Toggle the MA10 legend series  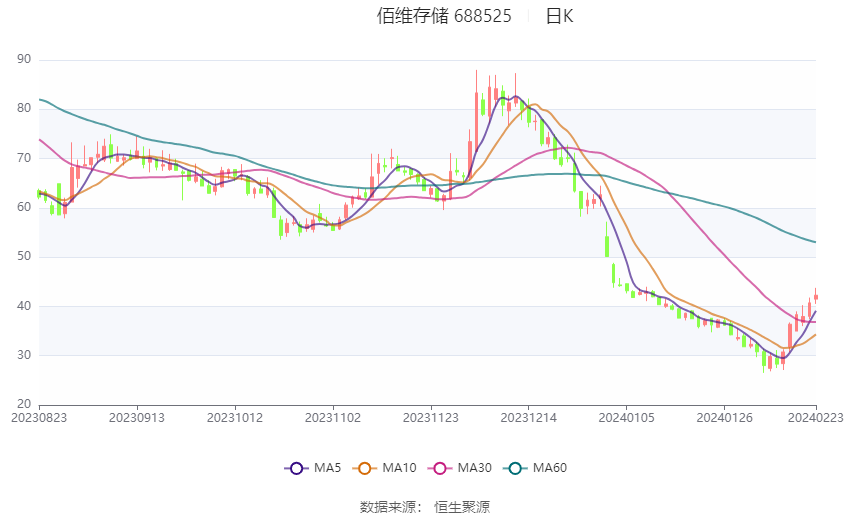[x=384, y=468]
